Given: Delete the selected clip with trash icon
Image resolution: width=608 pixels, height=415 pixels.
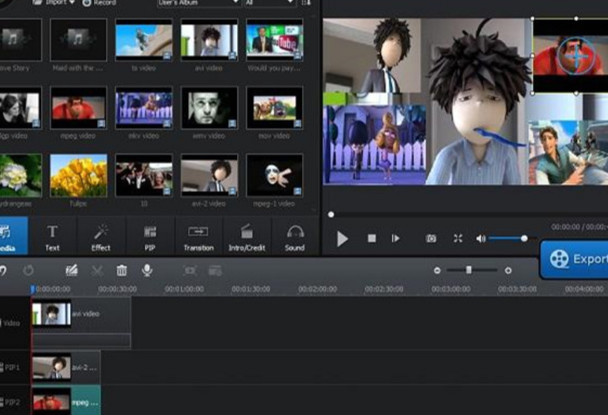Looking at the screenshot, I should click(122, 270).
